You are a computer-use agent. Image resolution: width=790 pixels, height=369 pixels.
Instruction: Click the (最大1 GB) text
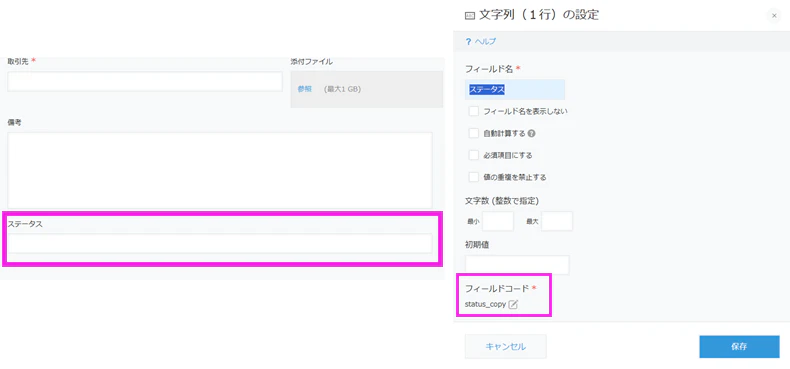pos(343,89)
